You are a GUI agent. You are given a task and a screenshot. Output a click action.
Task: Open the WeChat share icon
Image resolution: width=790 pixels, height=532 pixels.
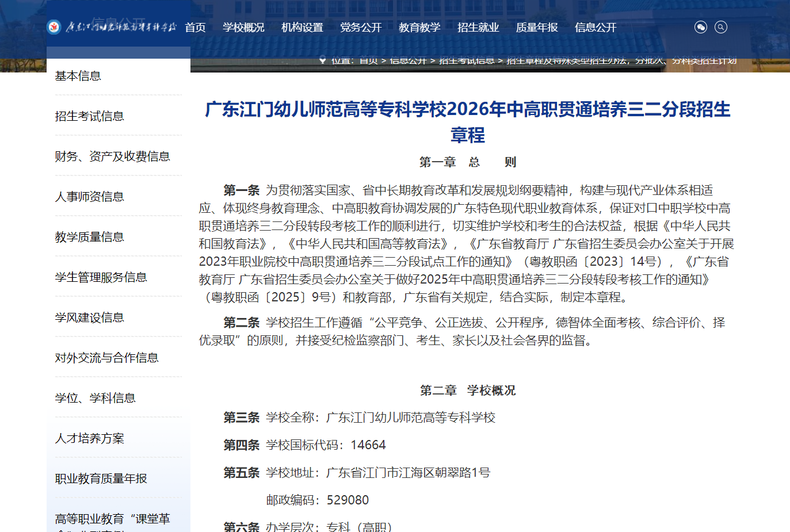tap(700, 27)
